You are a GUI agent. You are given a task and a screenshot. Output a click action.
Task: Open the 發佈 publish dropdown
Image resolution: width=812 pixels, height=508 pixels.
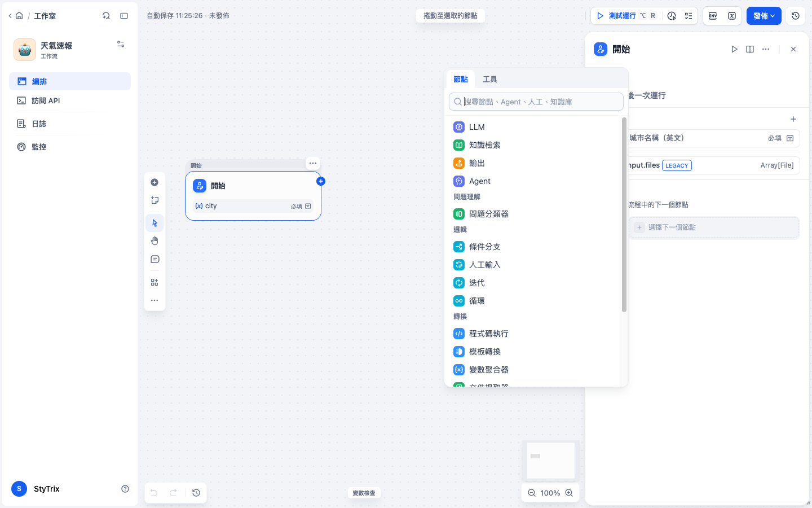click(x=764, y=16)
